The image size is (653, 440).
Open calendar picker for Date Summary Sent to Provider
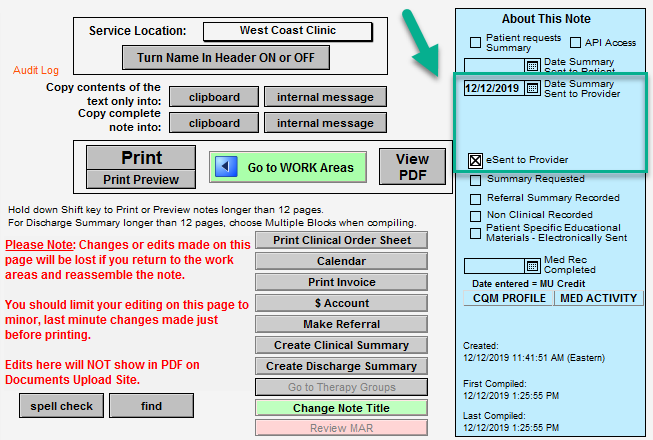click(x=533, y=88)
